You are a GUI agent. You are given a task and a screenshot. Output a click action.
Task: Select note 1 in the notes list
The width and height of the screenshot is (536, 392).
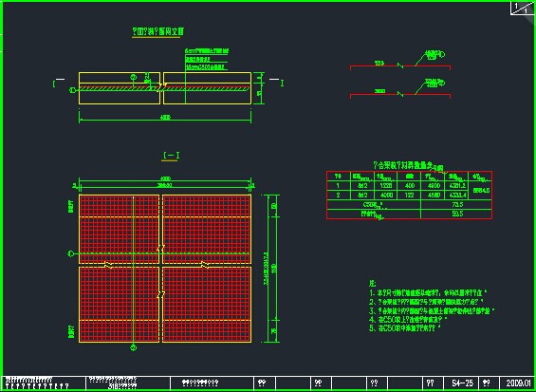428,292
